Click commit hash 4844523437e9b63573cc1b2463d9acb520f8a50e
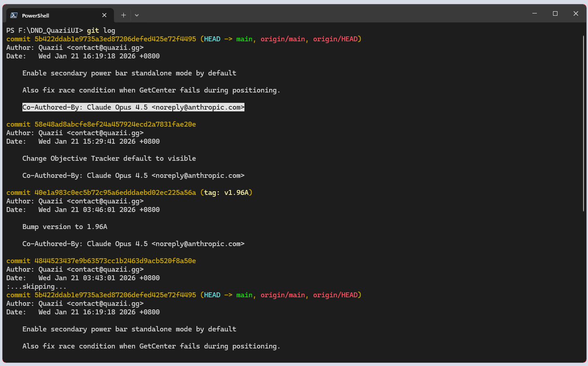This screenshot has height=366, width=588. coord(115,261)
